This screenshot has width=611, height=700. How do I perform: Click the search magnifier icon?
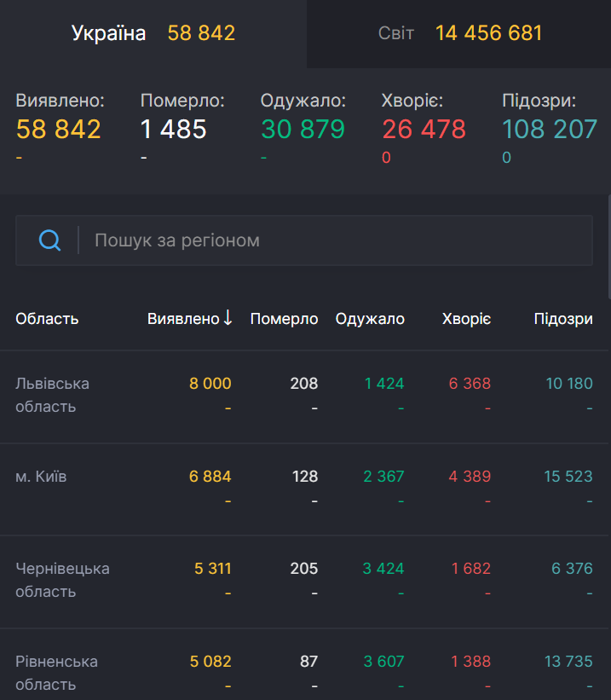coord(49,240)
